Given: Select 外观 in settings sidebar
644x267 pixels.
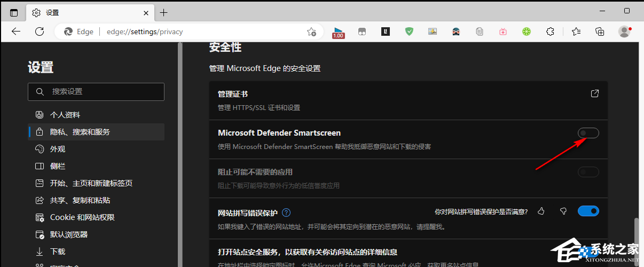Looking at the screenshot, I should pos(57,149).
